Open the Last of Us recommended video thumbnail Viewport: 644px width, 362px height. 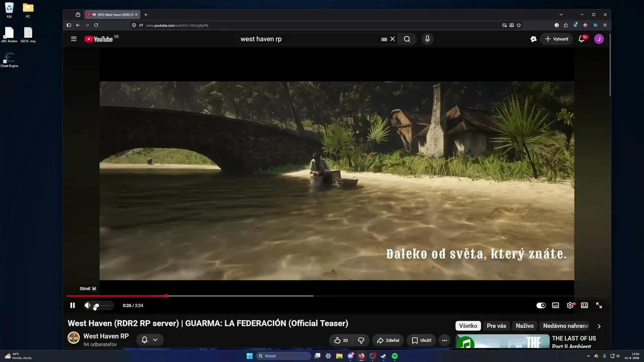503,341
